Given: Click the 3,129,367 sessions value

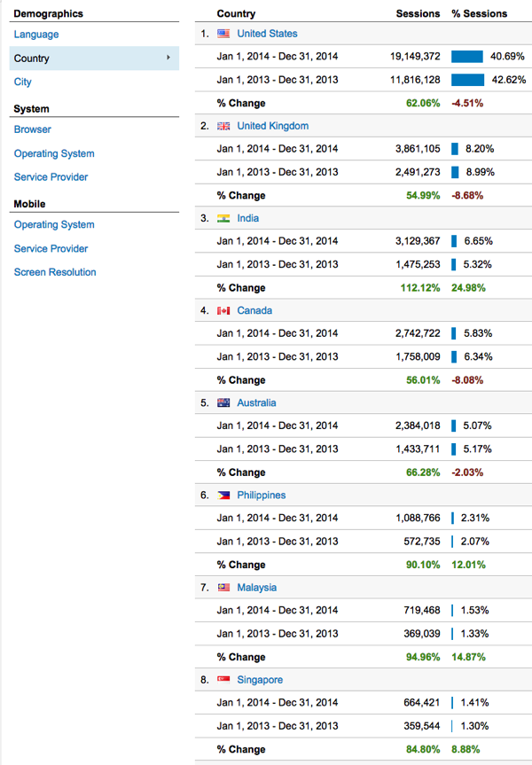Looking at the screenshot, I should [x=418, y=241].
